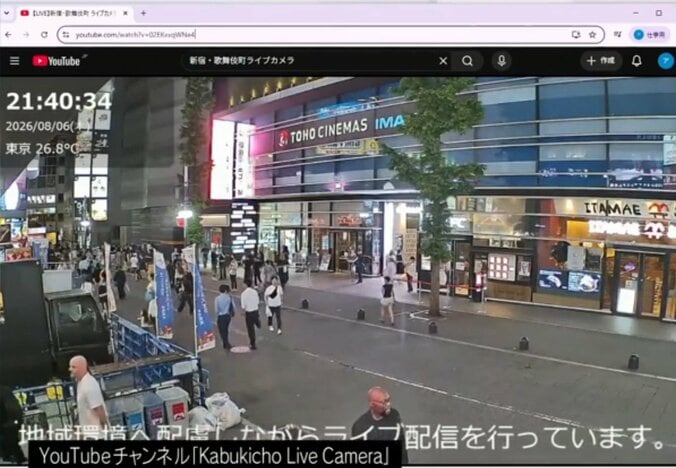
Task: Open a new browser tab
Action: (x=143, y=13)
